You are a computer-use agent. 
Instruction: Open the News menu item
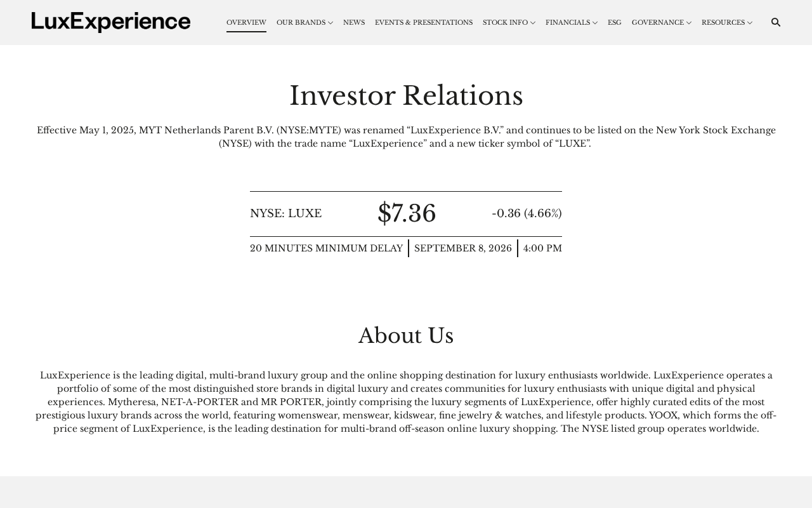click(354, 23)
